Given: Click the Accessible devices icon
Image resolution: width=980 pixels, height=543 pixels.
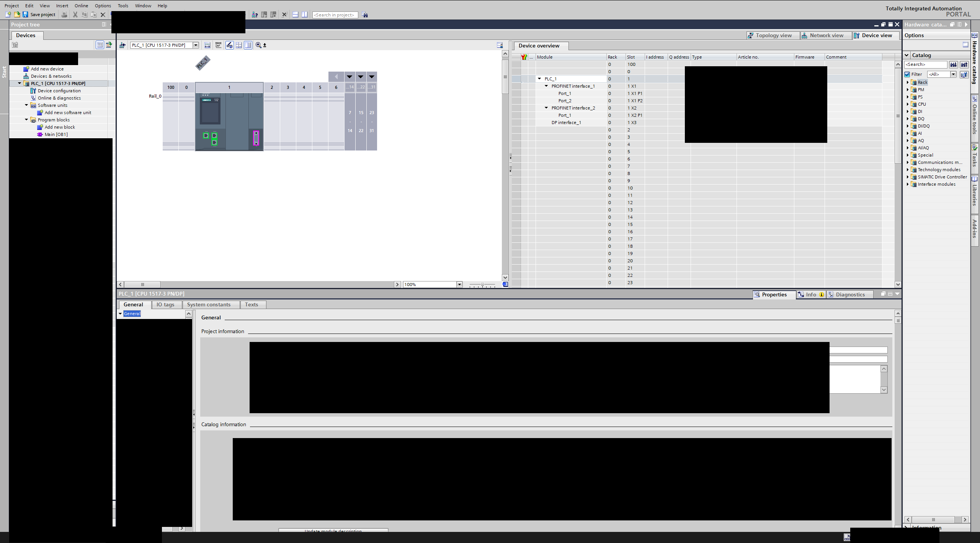Looking at the screenshot, I should click(255, 15).
